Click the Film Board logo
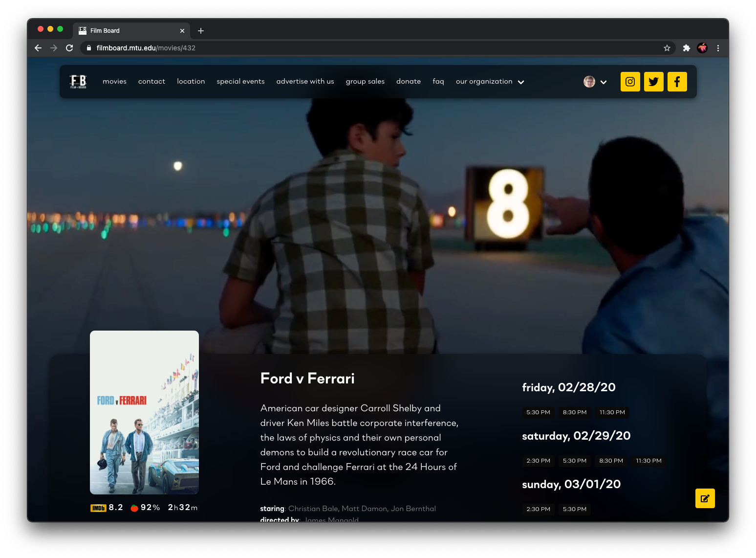756x558 pixels. 78,82
